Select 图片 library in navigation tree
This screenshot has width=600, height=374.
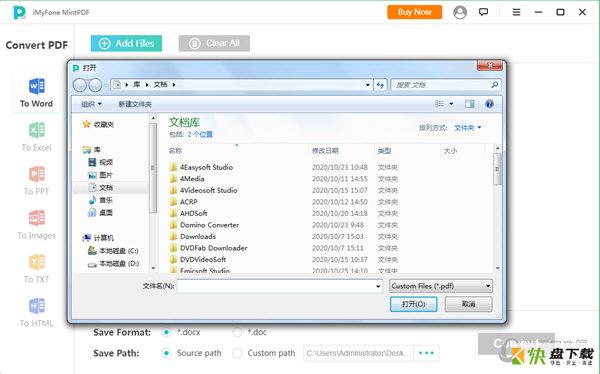click(101, 175)
